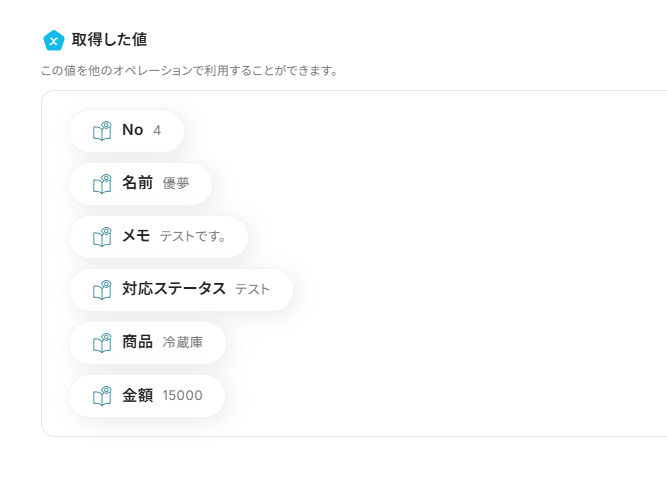Click the メモ label text
The image size is (667, 484).
pos(136,236)
